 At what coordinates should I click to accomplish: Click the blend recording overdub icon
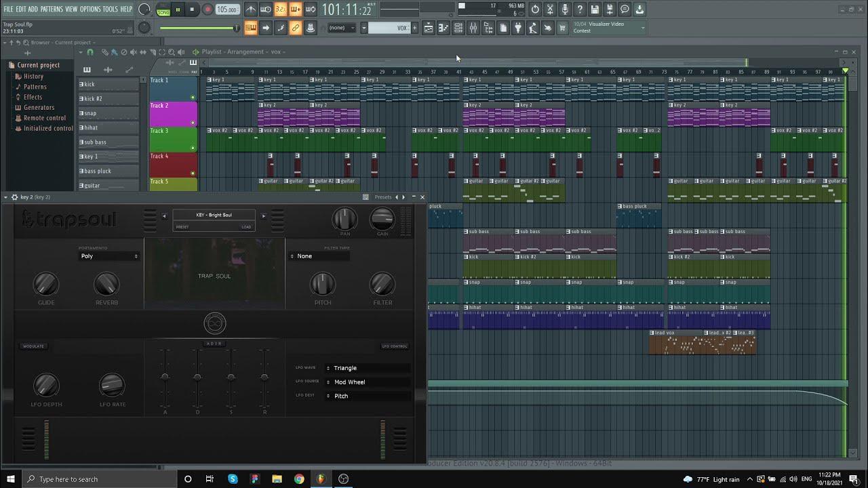coord(296,9)
